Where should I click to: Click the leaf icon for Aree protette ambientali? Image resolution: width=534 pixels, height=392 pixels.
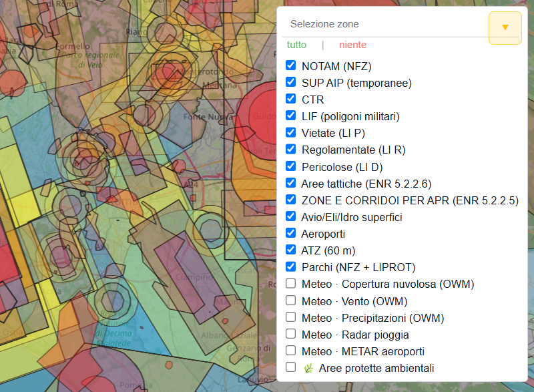tap(308, 368)
